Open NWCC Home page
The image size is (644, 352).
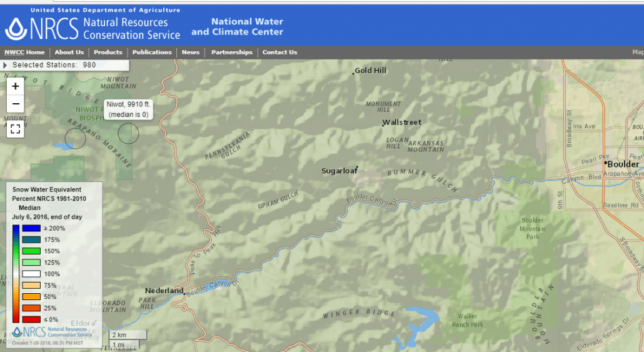(x=24, y=52)
